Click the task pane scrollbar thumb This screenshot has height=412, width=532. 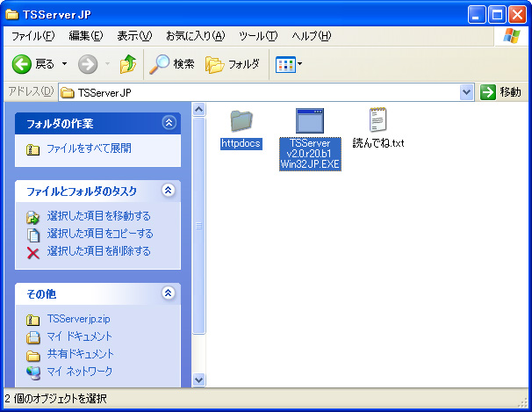[198, 226]
